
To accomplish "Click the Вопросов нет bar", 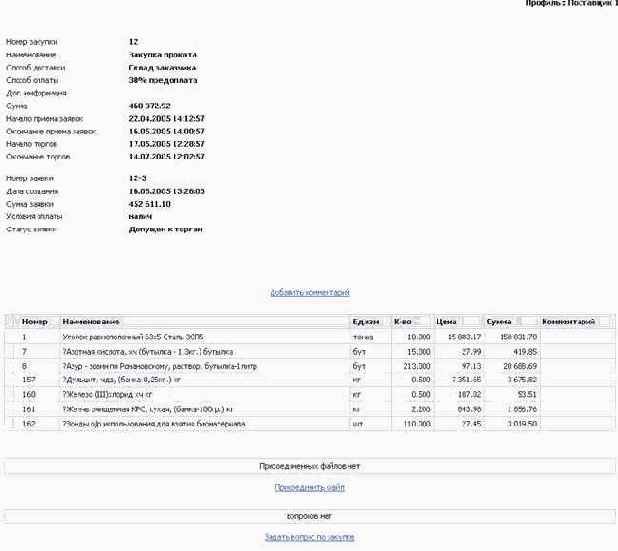I will coord(309,516).
